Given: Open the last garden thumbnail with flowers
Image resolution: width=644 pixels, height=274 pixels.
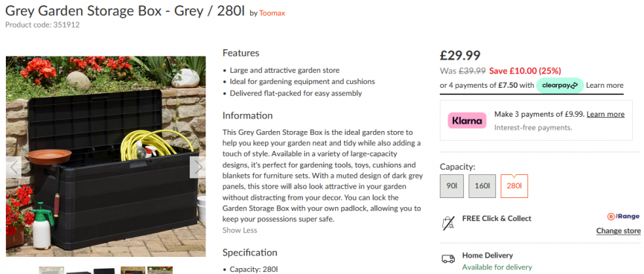Looking at the screenshot, I should [x=160, y=270].
